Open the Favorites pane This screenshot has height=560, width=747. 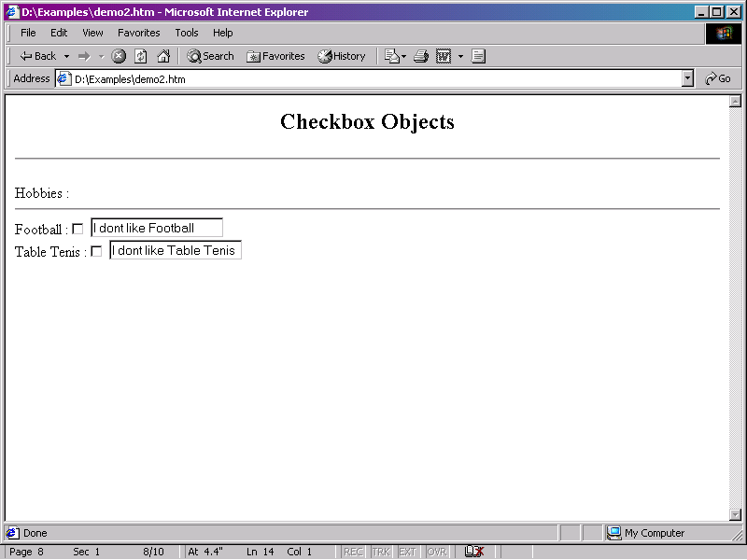(x=275, y=56)
